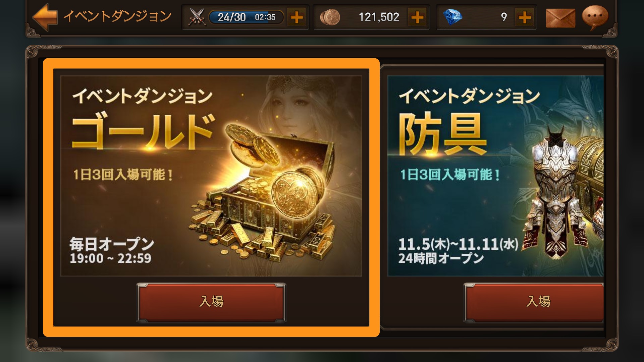The height and width of the screenshot is (362, 644).
Task: Tap the イベントダンジョン header title
Action: (x=117, y=16)
